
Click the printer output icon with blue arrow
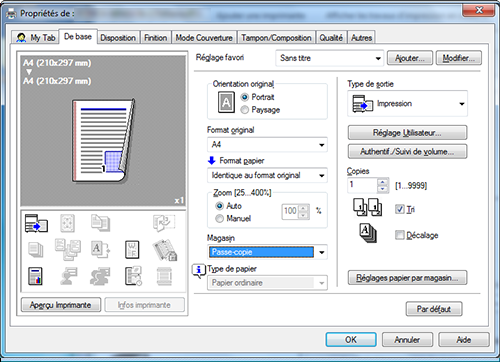[36, 223]
